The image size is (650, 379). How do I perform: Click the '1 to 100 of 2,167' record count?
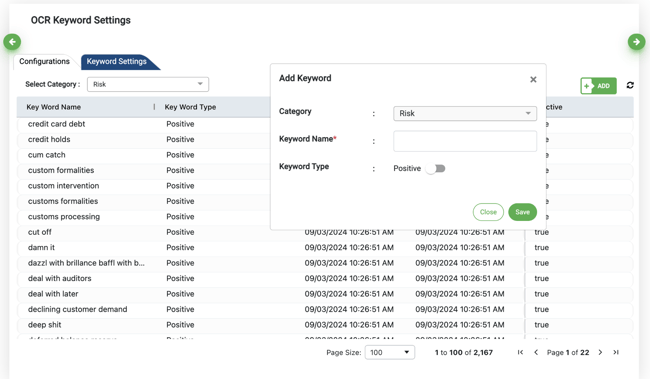[x=463, y=352]
